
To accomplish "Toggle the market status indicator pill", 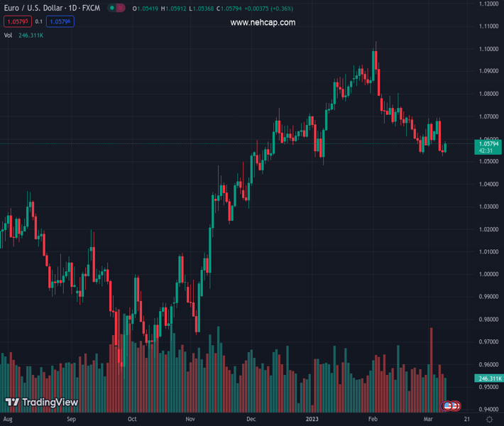I will point(117,8).
